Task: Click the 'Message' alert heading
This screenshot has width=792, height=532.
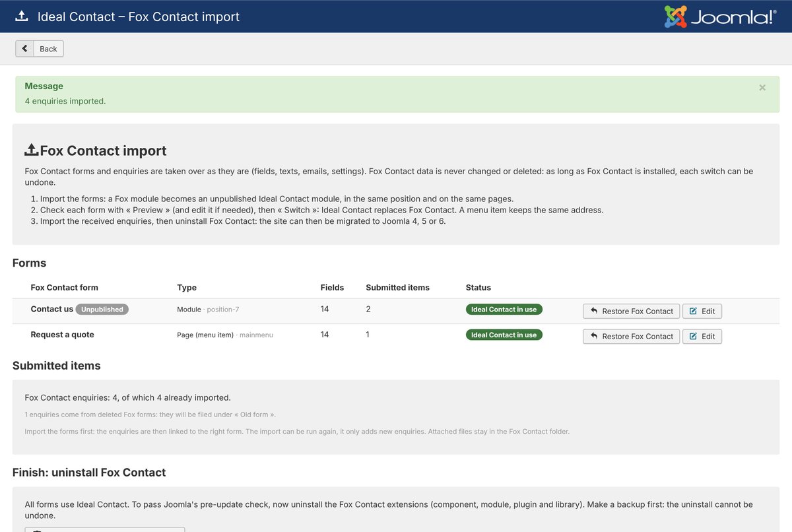Action: click(44, 86)
